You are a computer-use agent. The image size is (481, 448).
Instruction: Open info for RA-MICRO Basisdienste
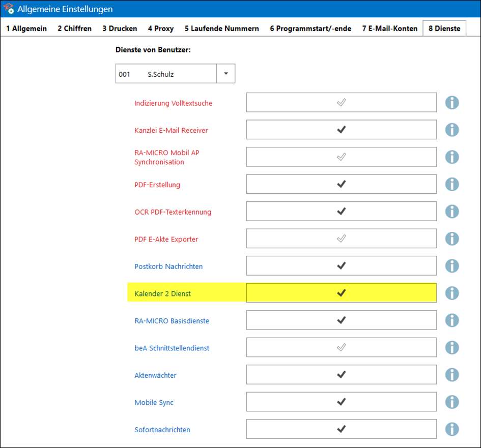(x=452, y=320)
